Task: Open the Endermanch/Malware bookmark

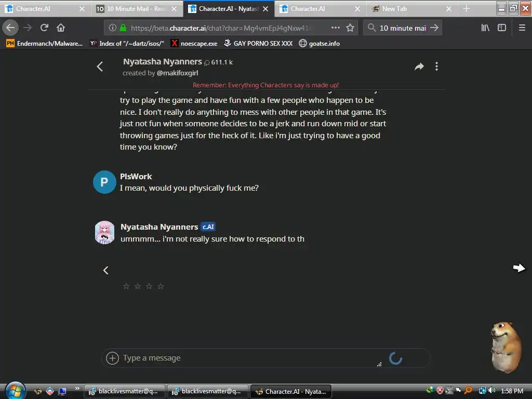Action: pos(45,44)
